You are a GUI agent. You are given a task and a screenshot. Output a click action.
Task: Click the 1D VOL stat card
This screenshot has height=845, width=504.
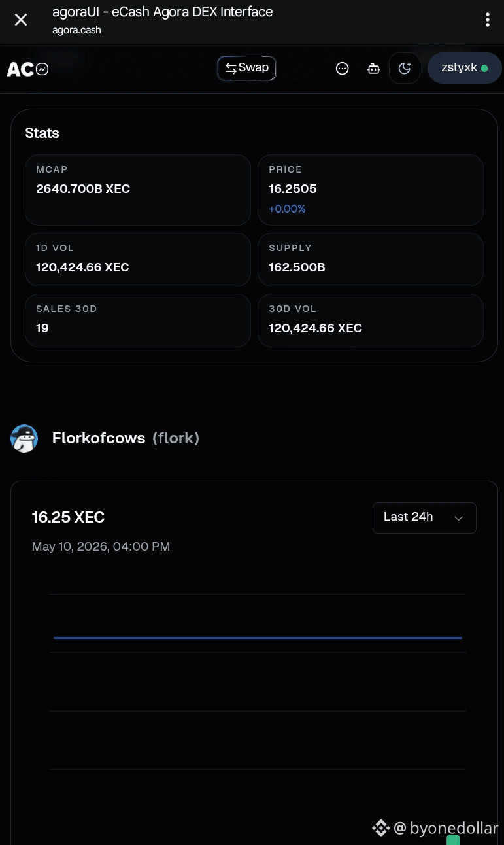coord(138,260)
